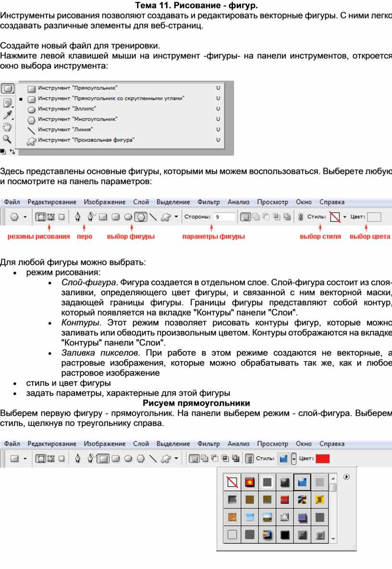Click the no-style Стиль swatch with red slash
392x569 pixels.
[335, 217]
